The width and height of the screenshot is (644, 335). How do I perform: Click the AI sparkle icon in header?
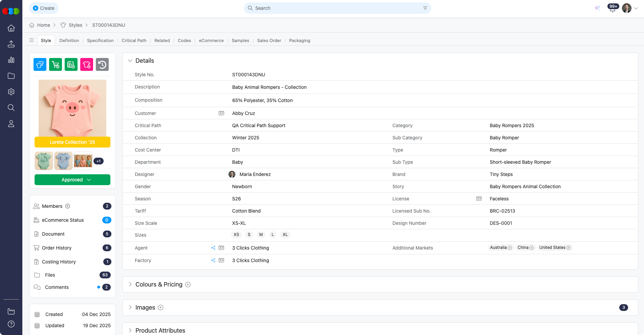click(597, 8)
